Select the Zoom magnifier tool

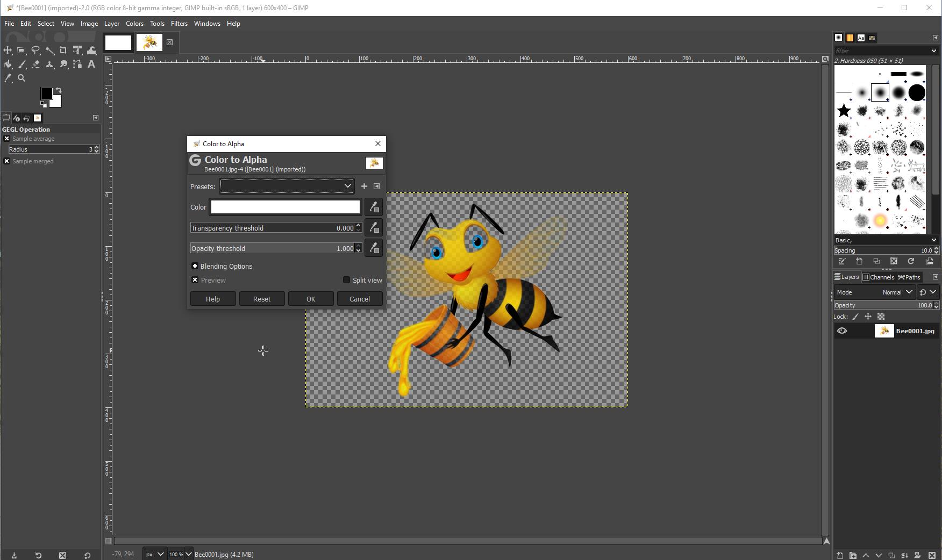tap(22, 78)
